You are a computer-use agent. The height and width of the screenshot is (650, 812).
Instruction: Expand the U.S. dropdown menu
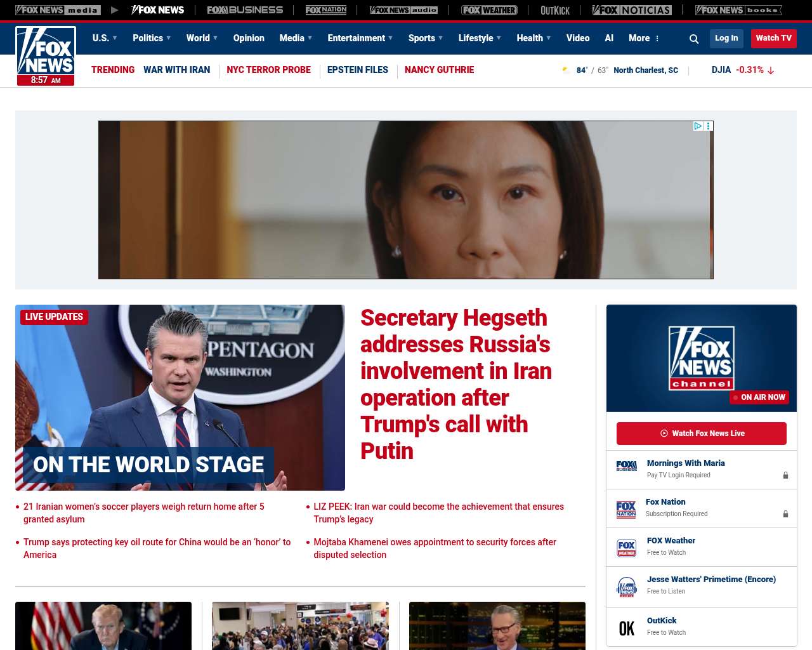[105, 38]
